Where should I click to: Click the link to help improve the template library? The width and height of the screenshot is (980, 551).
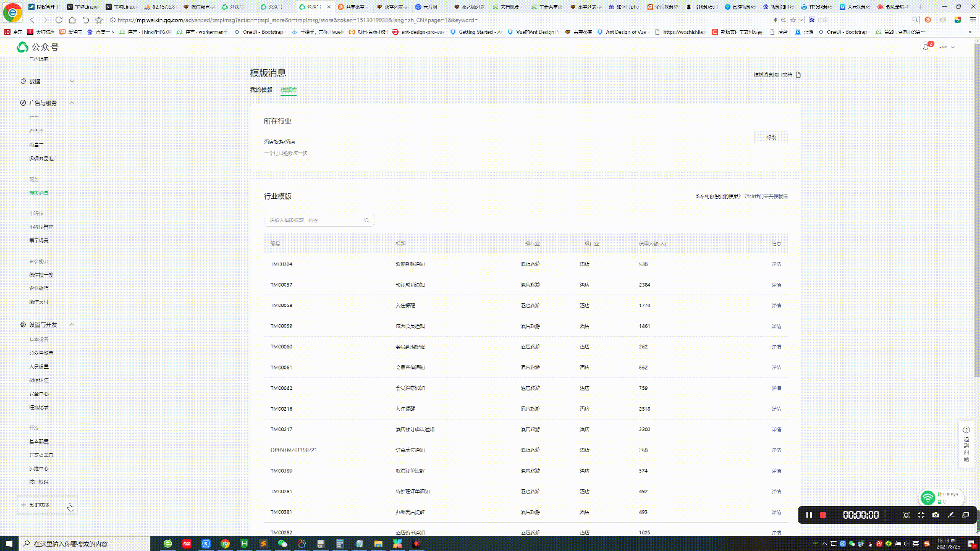pyautogui.click(x=766, y=196)
